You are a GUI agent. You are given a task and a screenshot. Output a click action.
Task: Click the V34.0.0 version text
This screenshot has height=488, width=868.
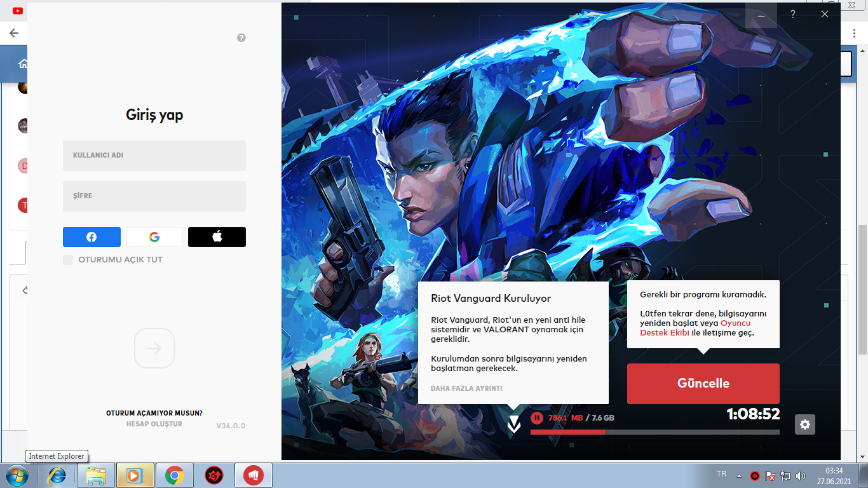[x=231, y=426]
